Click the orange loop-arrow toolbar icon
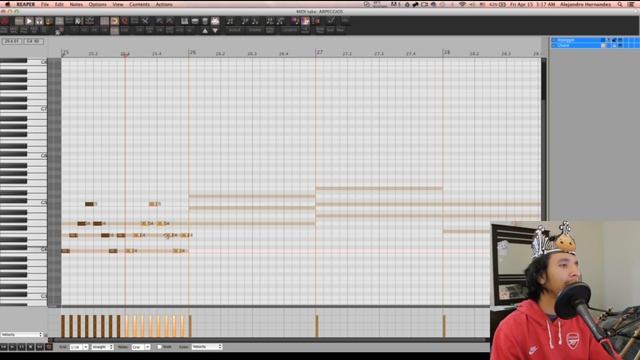 [x=115, y=21]
